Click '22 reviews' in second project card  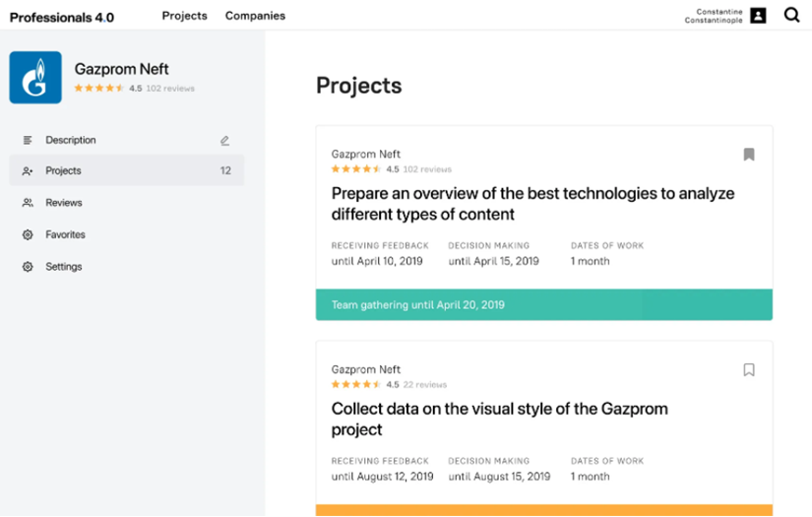pos(424,385)
